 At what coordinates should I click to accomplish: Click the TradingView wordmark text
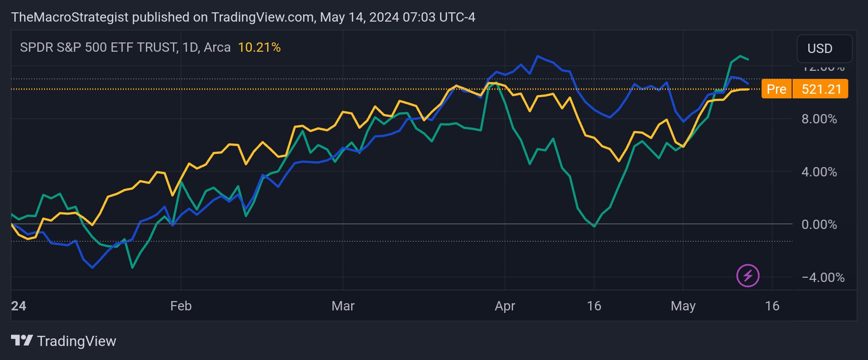[x=76, y=341]
